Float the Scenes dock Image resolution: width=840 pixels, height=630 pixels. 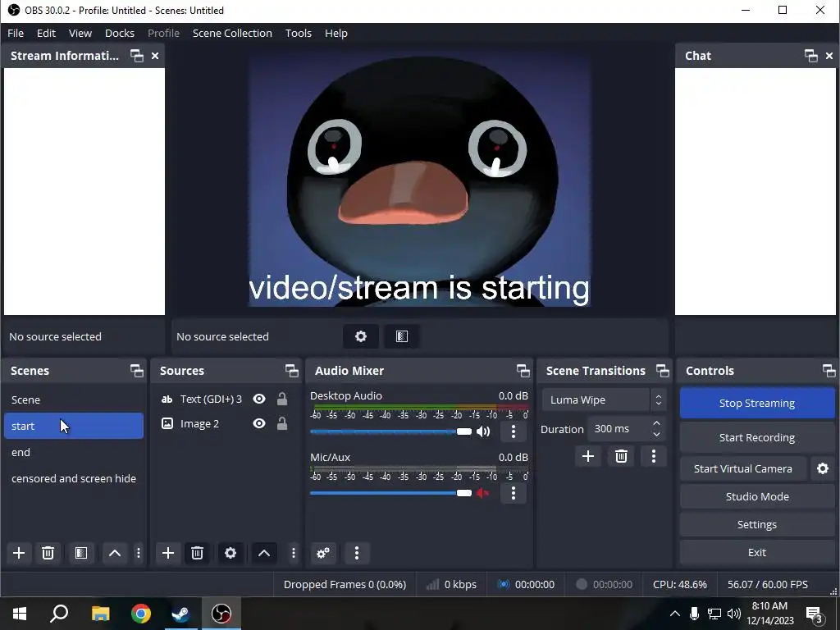[x=137, y=371]
